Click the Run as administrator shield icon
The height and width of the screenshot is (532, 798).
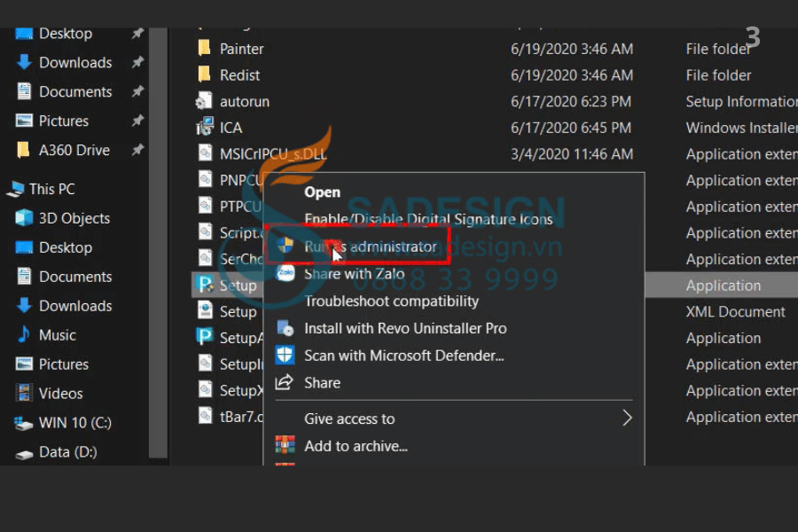pyautogui.click(x=285, y=246)
